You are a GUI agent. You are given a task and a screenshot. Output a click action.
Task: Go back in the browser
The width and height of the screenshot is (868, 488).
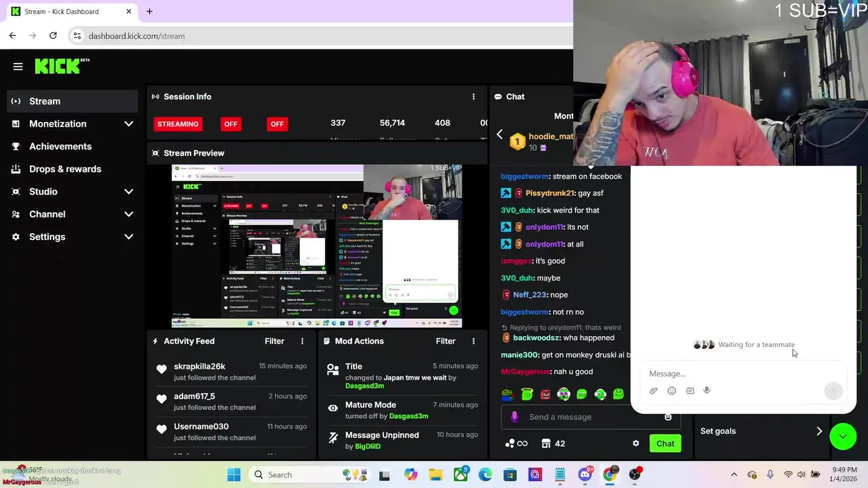12,35
